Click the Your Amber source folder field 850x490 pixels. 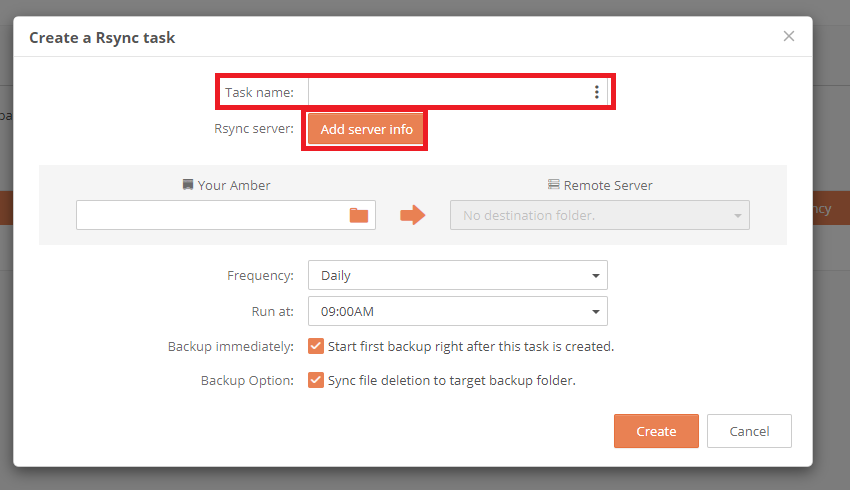point(226,215)
